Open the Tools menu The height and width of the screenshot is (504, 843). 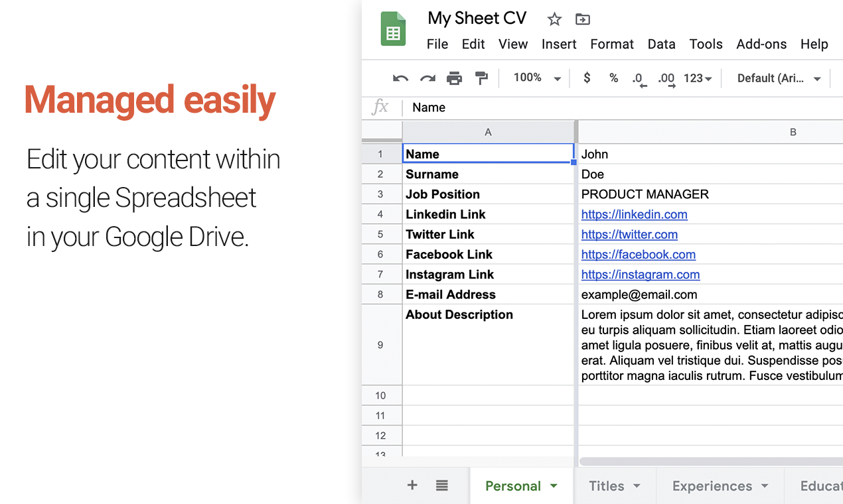[x=706, y=44]
